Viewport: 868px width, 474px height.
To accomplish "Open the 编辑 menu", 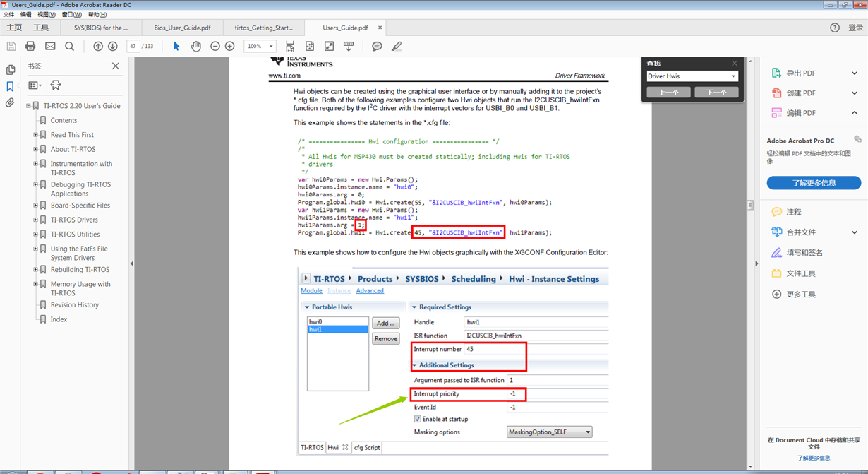I will click(25, 14).
